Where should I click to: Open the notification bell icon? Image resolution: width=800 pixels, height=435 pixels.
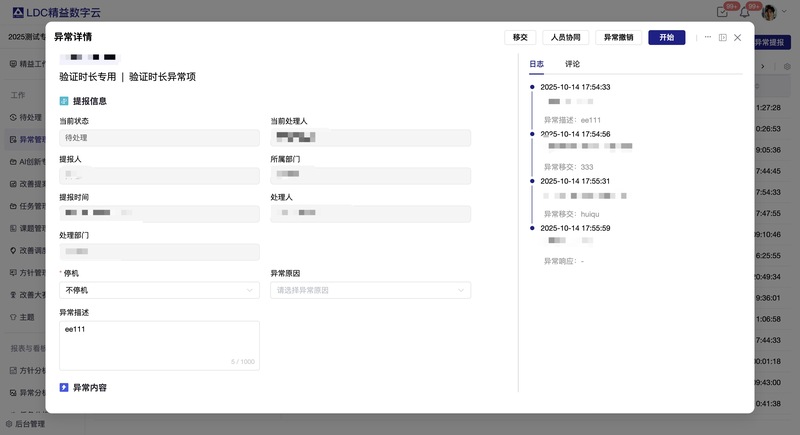pyautogui.click(x=744, y=12)
